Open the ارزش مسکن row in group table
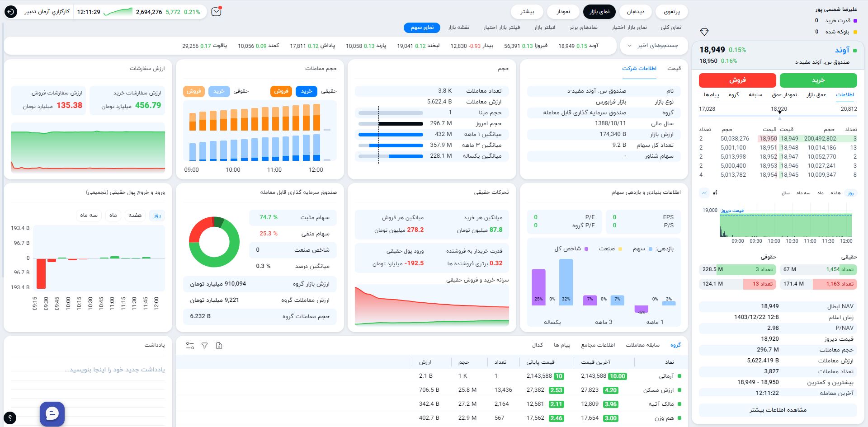 [432, 390]
